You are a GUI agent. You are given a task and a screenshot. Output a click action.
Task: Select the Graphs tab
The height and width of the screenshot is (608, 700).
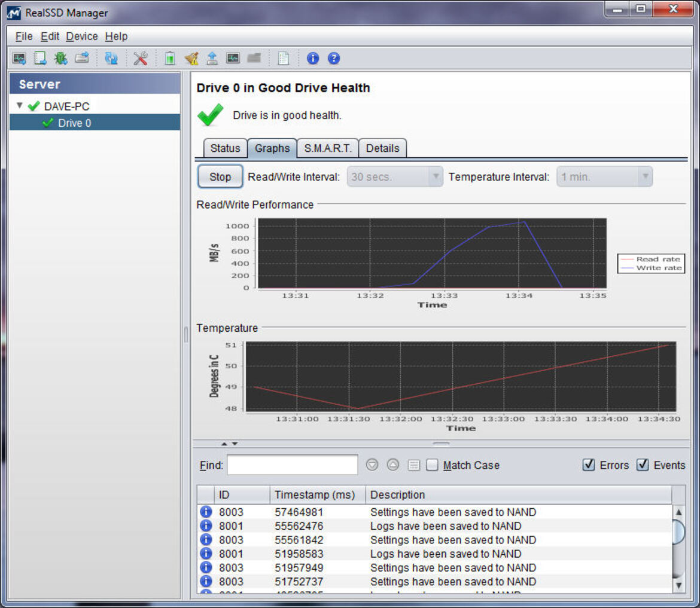point(272,148)
